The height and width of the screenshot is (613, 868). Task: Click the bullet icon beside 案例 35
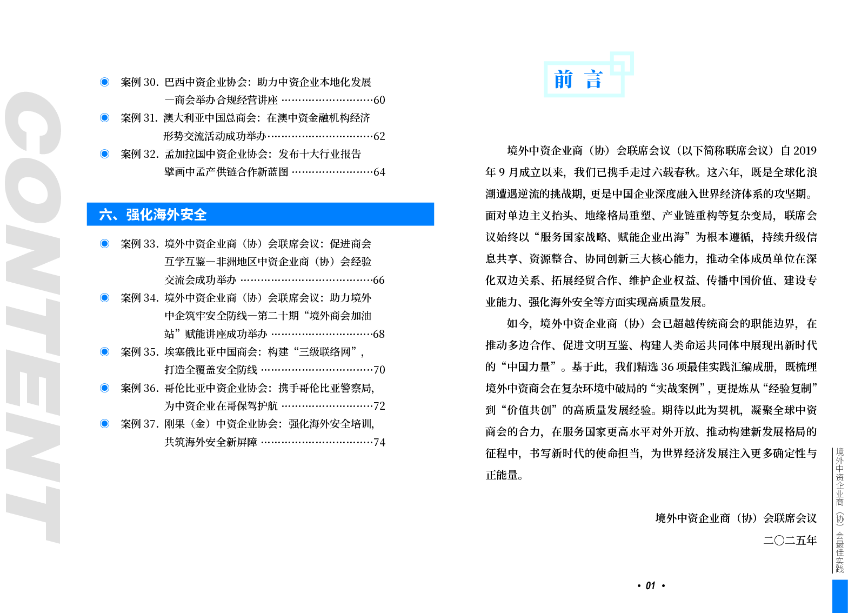[105, 352]
